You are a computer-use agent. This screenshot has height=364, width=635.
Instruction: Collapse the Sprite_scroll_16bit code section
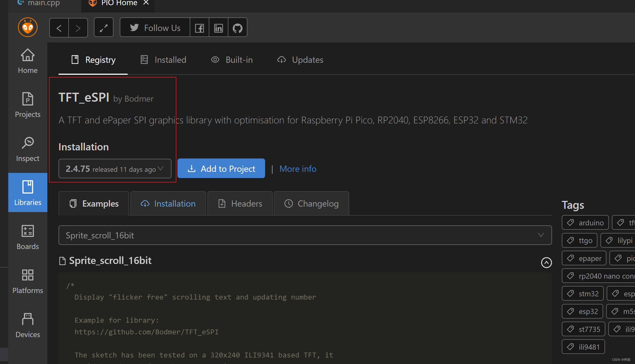click(546, 262)
